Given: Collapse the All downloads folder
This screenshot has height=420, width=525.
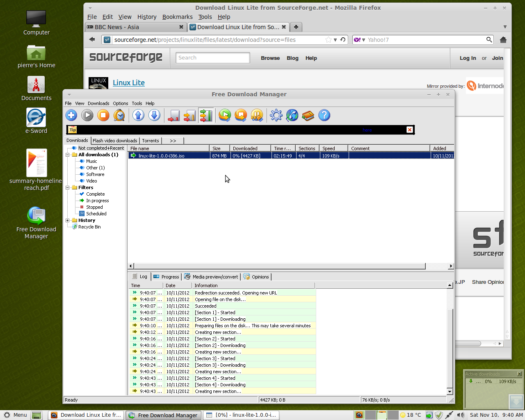Looking at the screenshot, I should 66,155.
